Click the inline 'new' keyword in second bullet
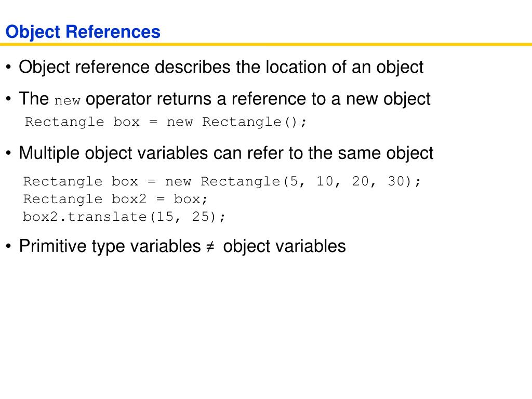This screenshot has width=532, height=399. 67,101
